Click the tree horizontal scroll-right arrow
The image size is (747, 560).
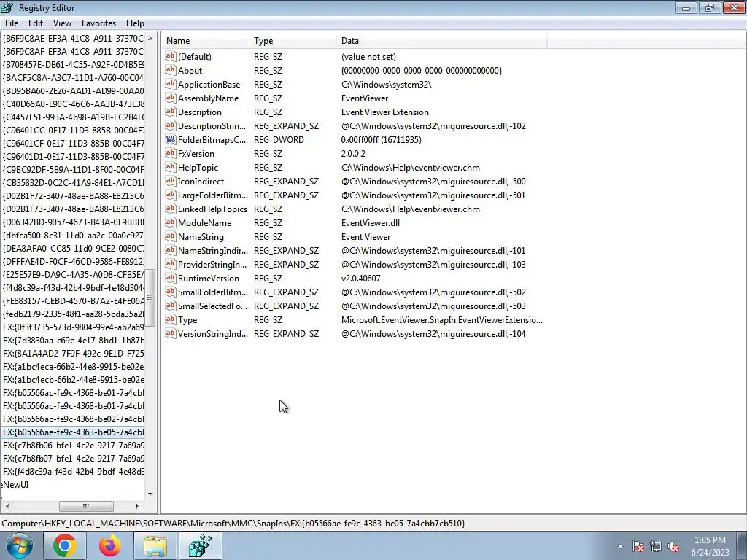(x=138, y=506)
